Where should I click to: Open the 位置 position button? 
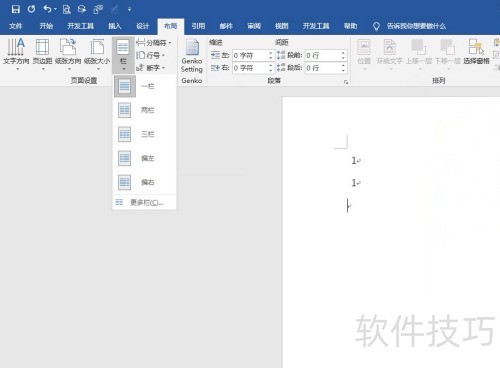point(364,54)
